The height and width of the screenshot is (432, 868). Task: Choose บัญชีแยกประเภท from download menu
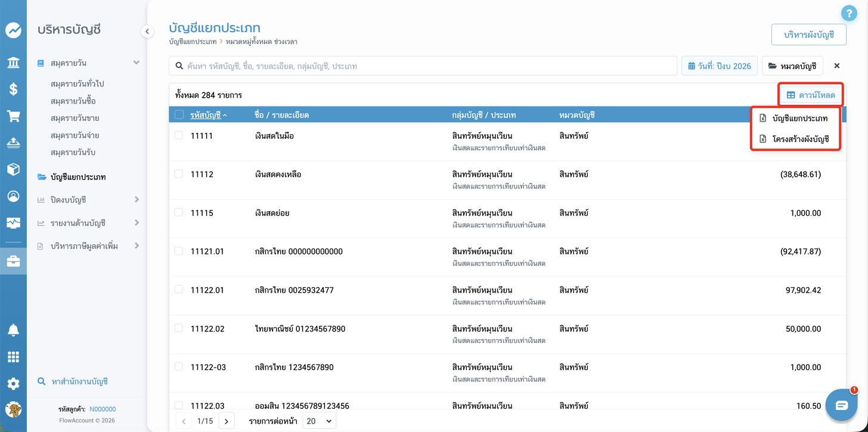click(795, 119)
